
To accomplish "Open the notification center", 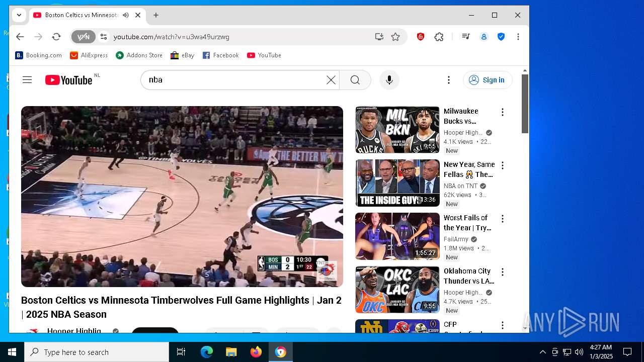I will point(627,352).
